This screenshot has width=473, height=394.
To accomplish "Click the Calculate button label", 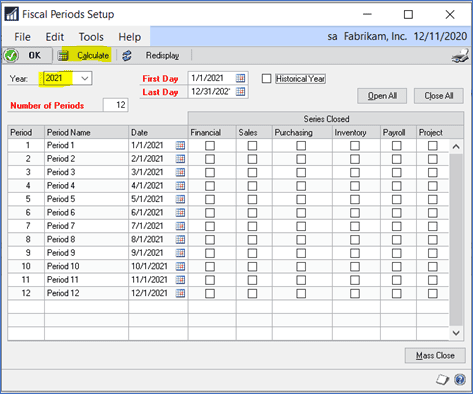I will point(93,55).
